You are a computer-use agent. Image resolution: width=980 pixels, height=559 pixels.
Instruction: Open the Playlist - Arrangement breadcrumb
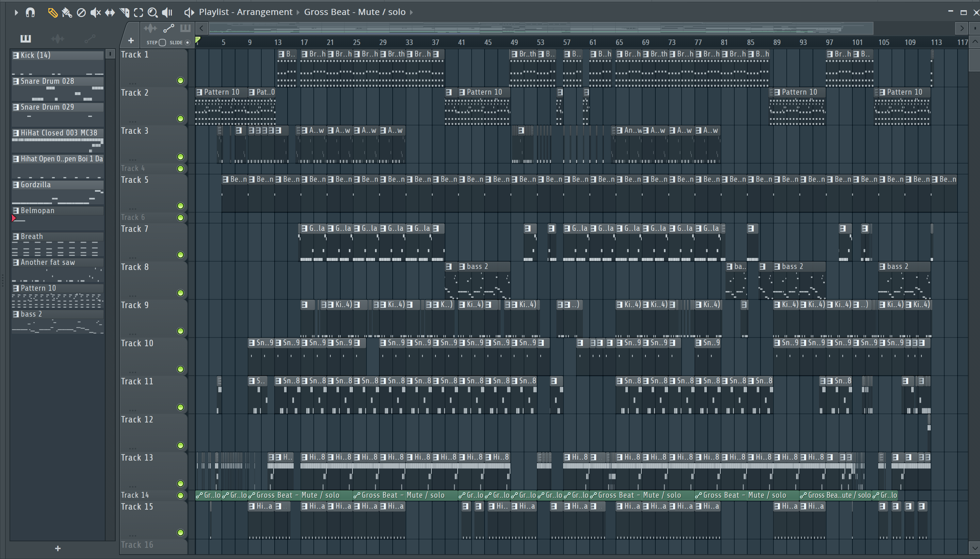click(246, 12)
